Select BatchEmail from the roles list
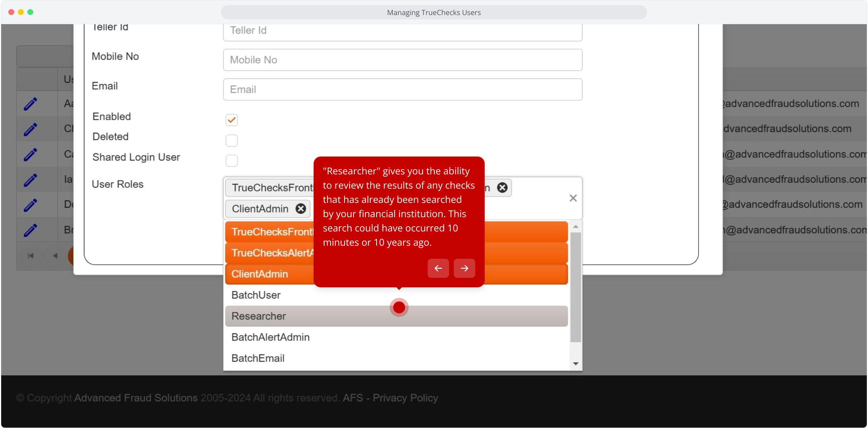Image resolution: width=868 pixels, height=428 pixels. coord(396,358)
